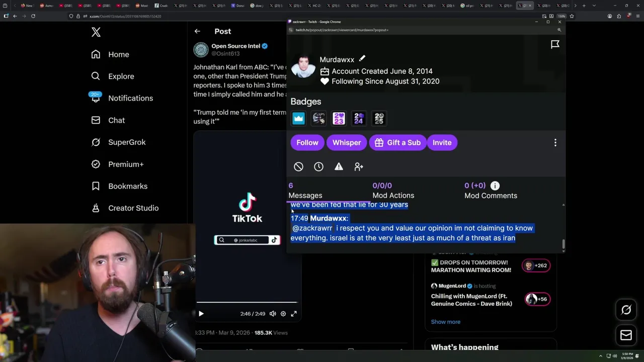Click the Murdawxx name in chat message
Screen dimensions: 644x362
[329, 218]
